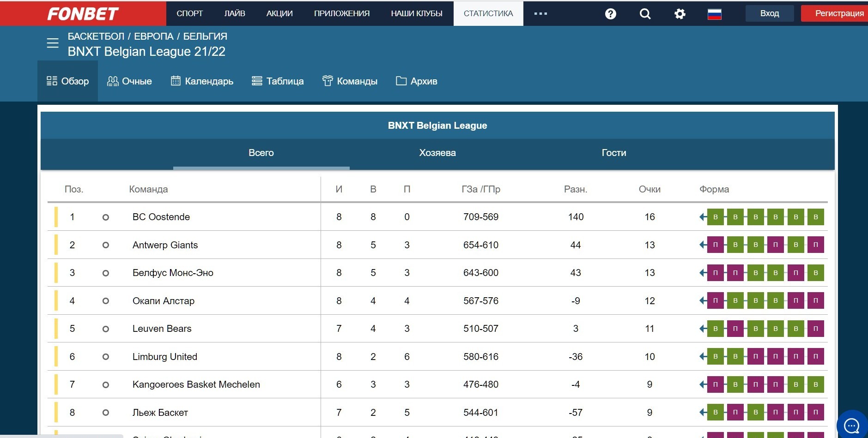Open the Kangoeroes Basket Mechelen team link

(x=196, y=384)
